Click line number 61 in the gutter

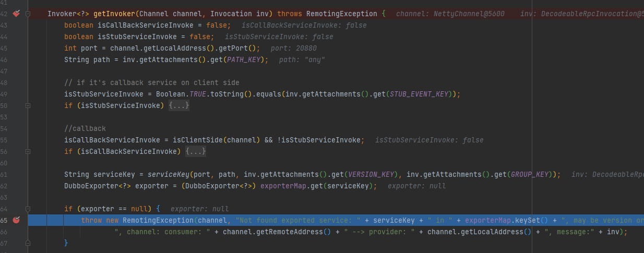4,174
